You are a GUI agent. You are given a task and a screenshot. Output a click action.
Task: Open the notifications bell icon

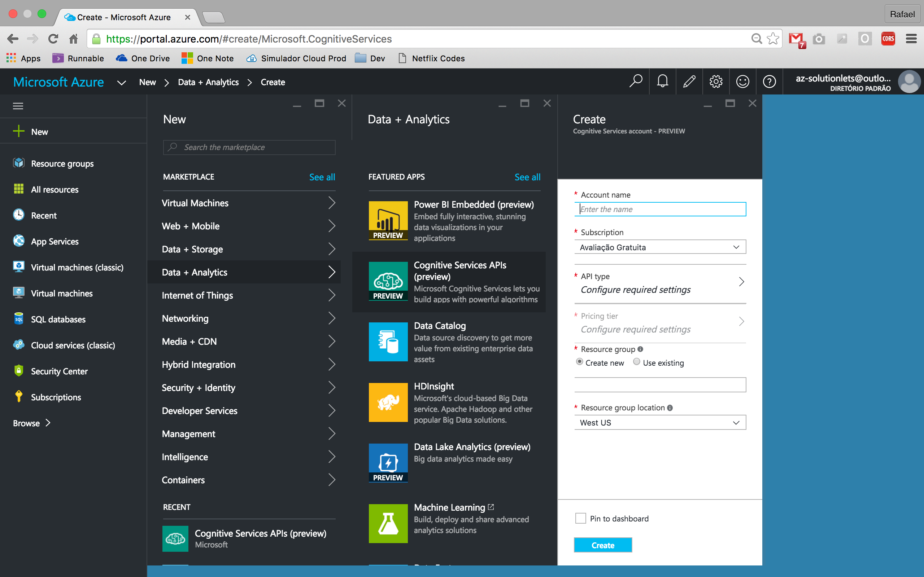tap(662, 81)
